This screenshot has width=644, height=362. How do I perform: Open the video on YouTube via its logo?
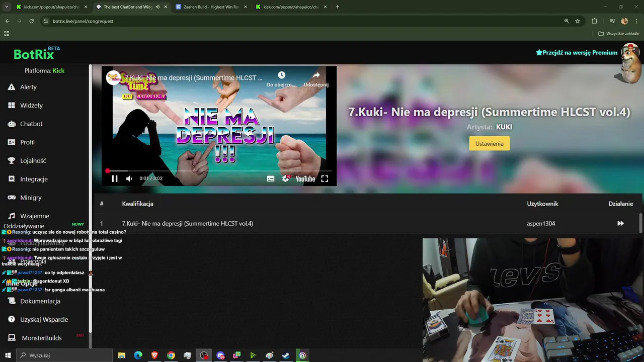(x=305, y=178)
